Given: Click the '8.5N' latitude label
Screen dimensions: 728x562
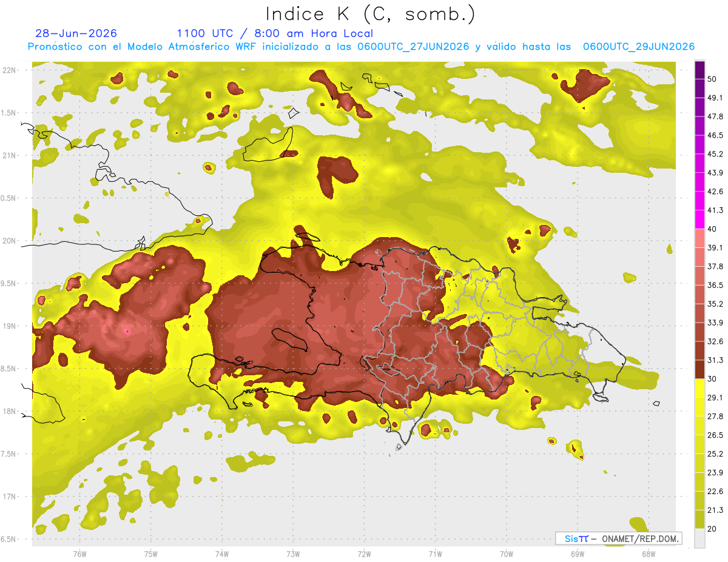Looking at the screenshot, I should (x=9, y=369).
